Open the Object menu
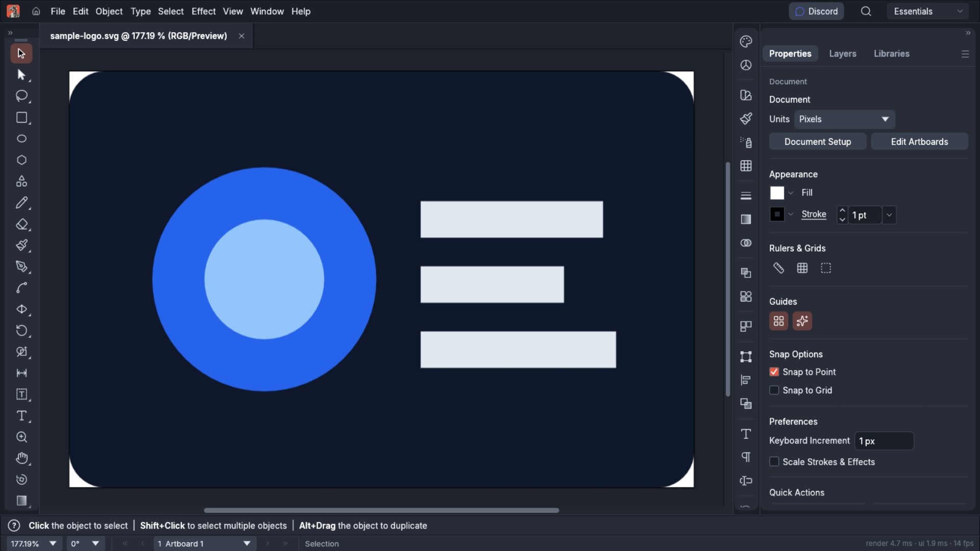980x551 pixels. click(x=109, y=11)
